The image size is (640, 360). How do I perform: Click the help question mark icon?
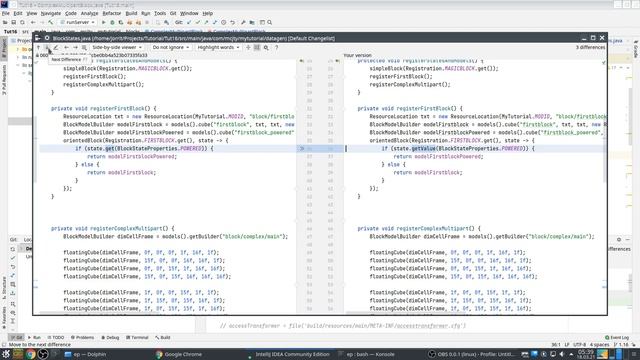click(x=276, y=48)
